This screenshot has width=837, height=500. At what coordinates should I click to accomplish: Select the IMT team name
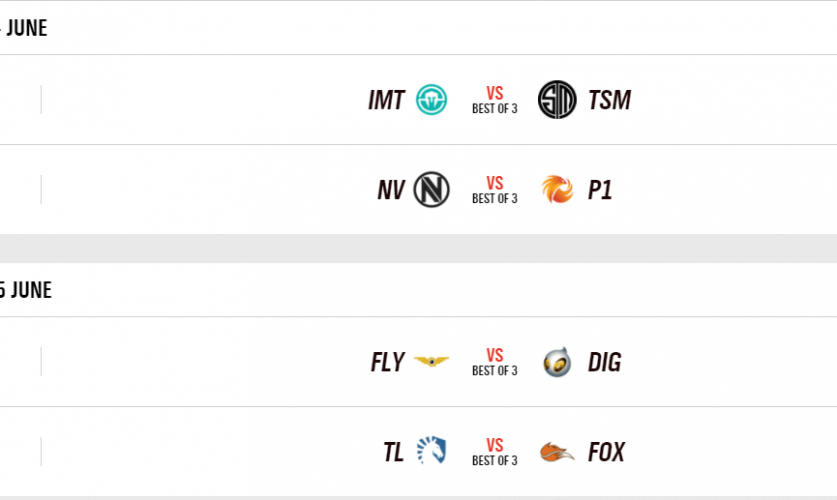386,100
